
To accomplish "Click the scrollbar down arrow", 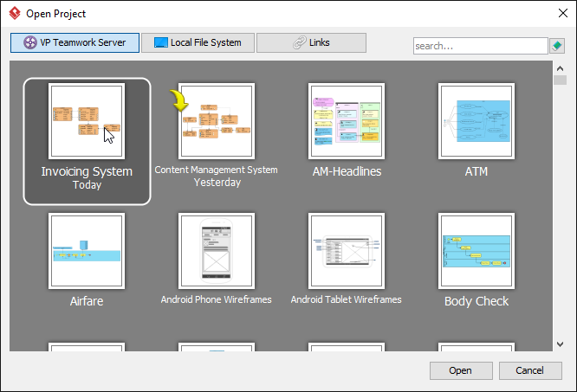I will click(x=560, y=344).
